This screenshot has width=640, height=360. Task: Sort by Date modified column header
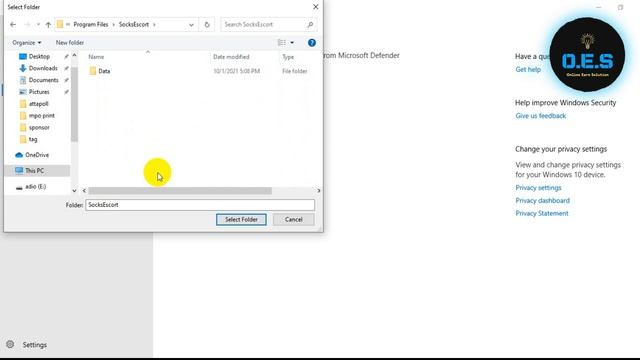click(x=231, y=57)
